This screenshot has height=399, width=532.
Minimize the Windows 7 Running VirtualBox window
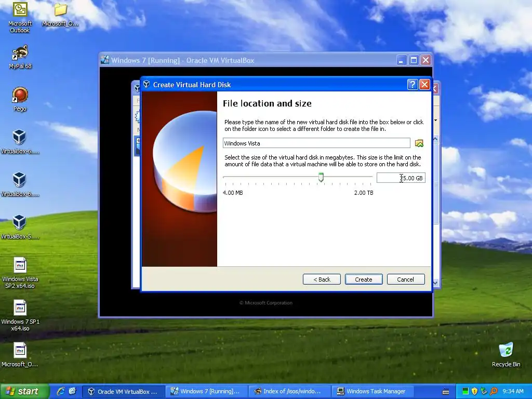coord(402,60)
